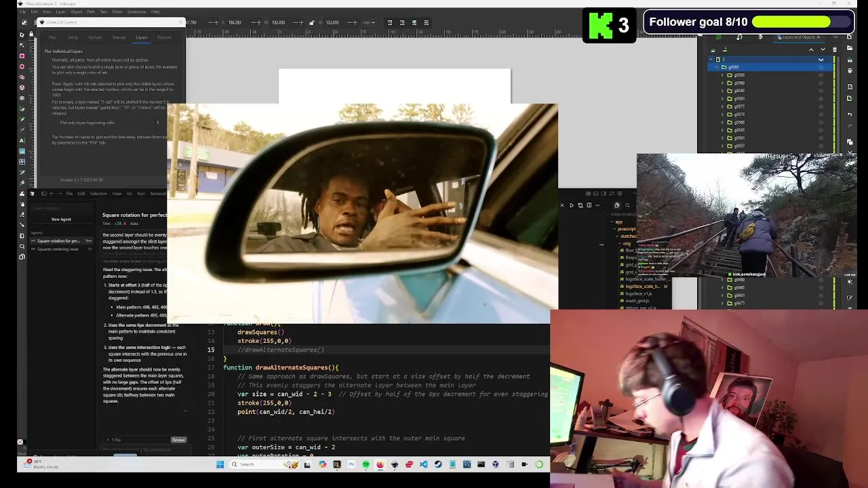Open VS Code from the taskbar
868x488 pixels.
[x=423, y=464]
